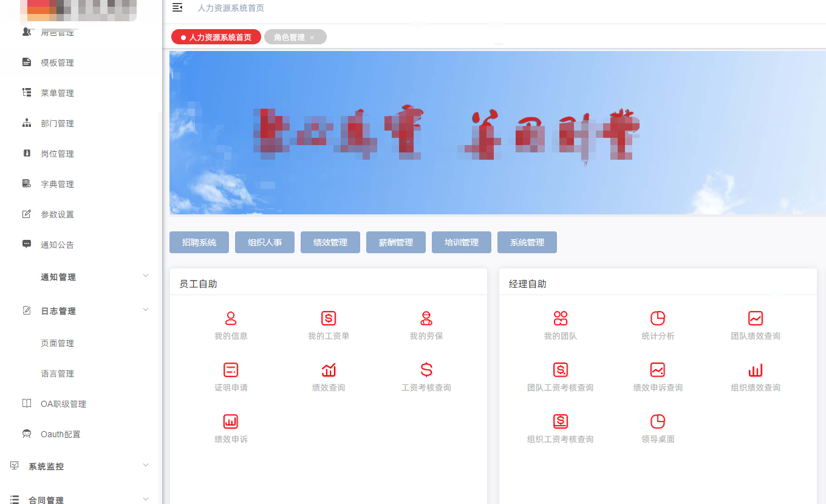826x504 pixels.
Task: Click the 字典管理 icon in sidebar
Action: 27,184
